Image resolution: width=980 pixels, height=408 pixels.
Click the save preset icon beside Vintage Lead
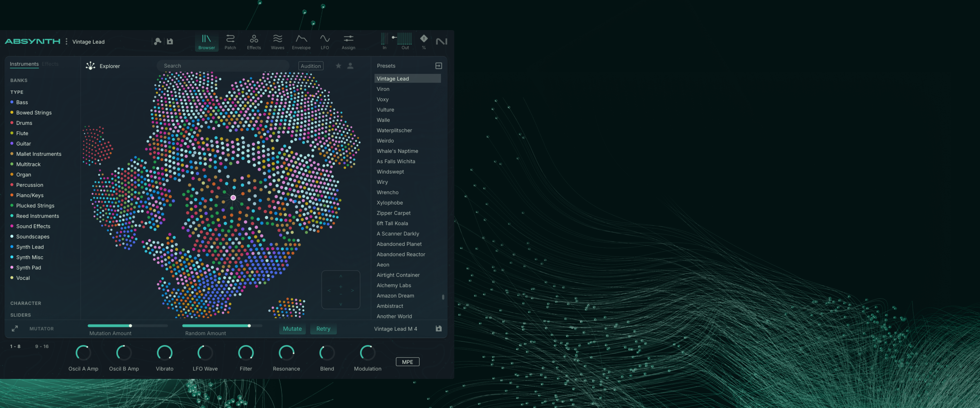[170, 42]
